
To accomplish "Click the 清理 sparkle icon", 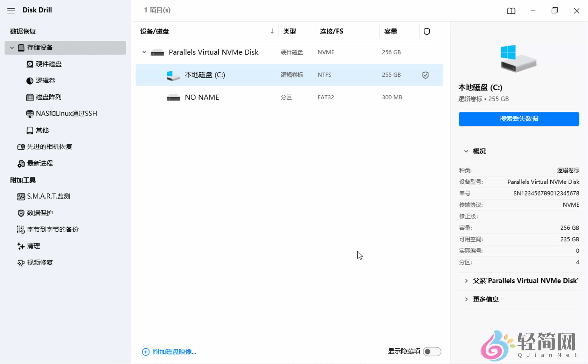I will click(21, 246).
